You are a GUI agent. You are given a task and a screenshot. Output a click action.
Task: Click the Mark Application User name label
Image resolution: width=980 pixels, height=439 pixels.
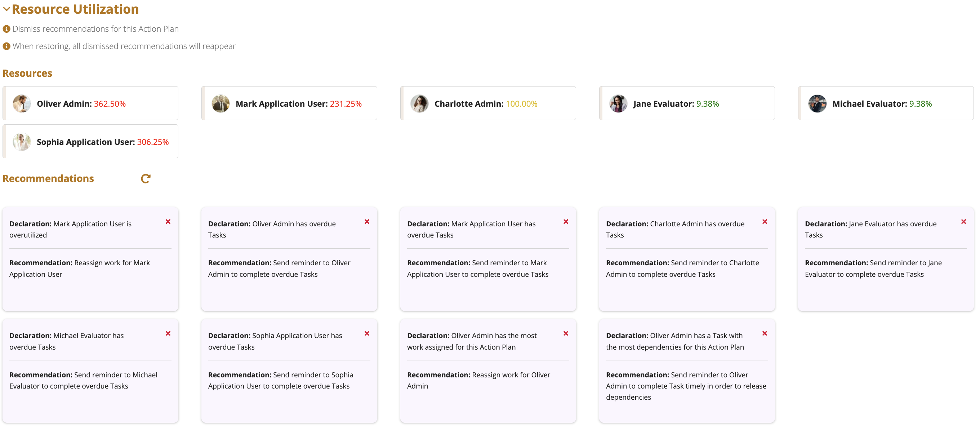tap(282, 103)
